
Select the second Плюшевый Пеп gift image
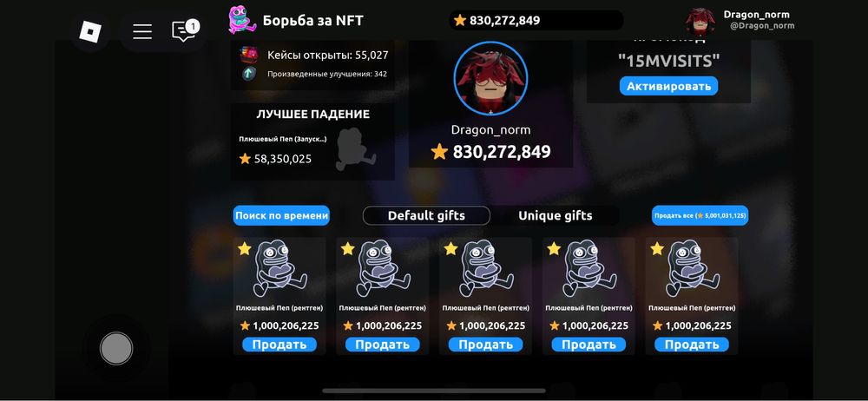click(385, 268)
